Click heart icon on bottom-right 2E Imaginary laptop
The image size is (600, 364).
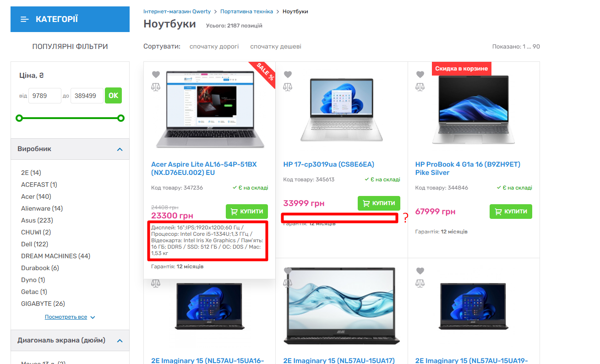pyautogui.click(x=420, y=271)
